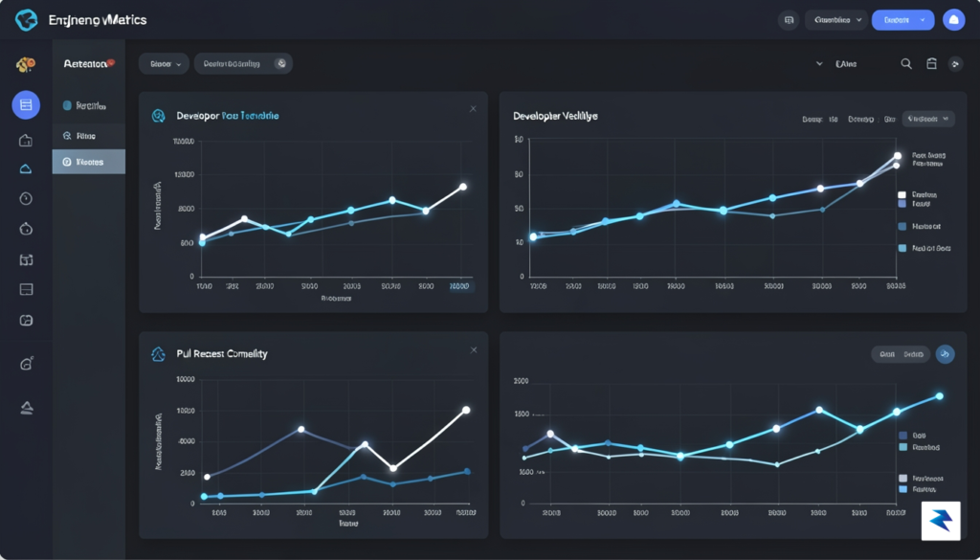
Task: Click the magnifier search icon in upper toolbar
Action: (905, 64)
